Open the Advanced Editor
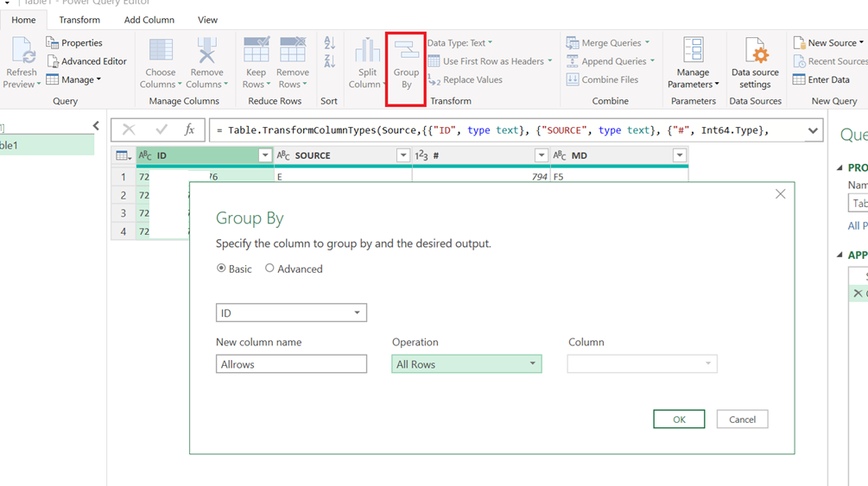The image size is (868, 486). coord(87,61)
